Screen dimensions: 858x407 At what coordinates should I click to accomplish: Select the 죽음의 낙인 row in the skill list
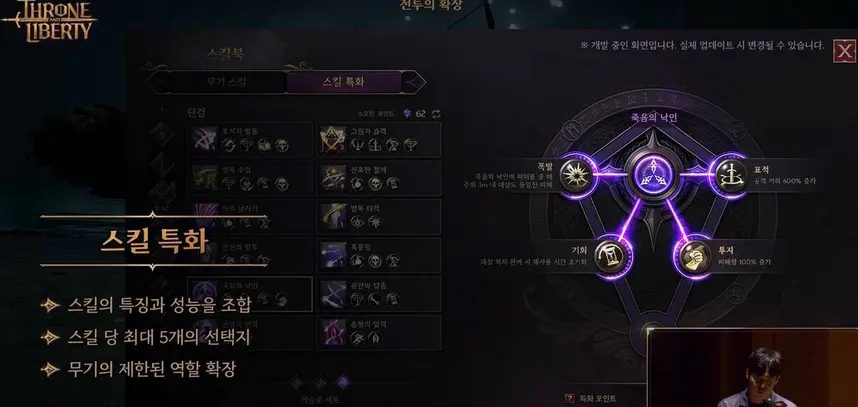click(250, 294)
